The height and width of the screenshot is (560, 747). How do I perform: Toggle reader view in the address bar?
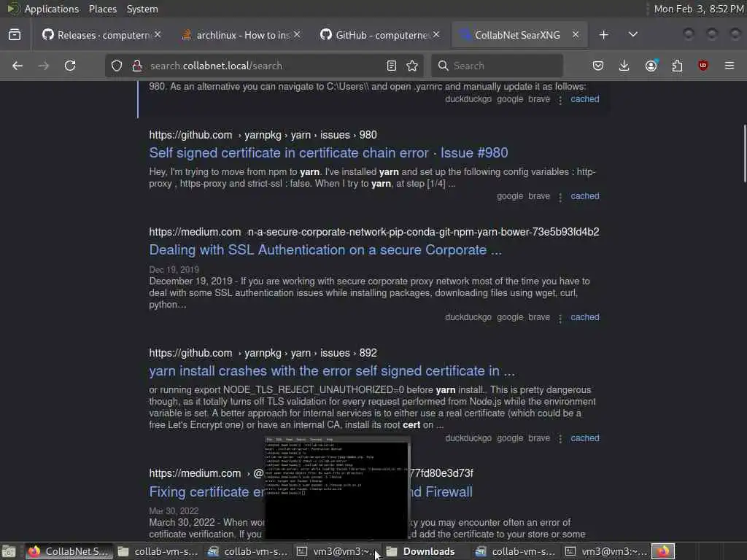click(x=392, y=66)
